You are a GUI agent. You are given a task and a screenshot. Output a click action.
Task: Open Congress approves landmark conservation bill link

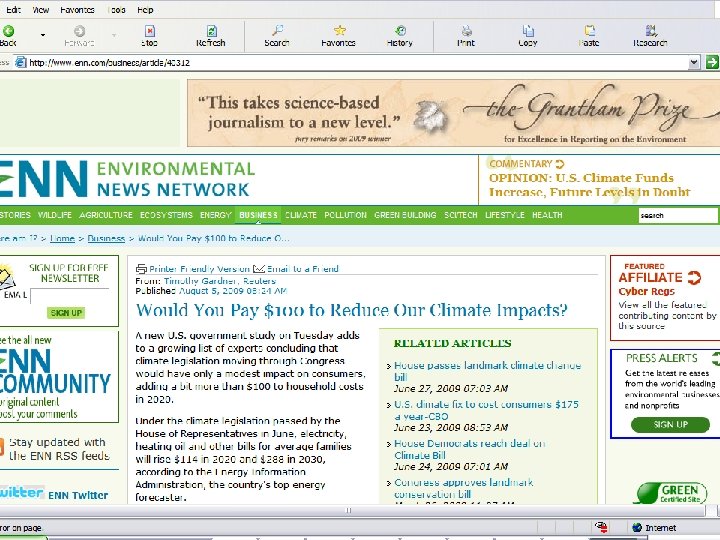pyautogui.click(x=463, y=488)
